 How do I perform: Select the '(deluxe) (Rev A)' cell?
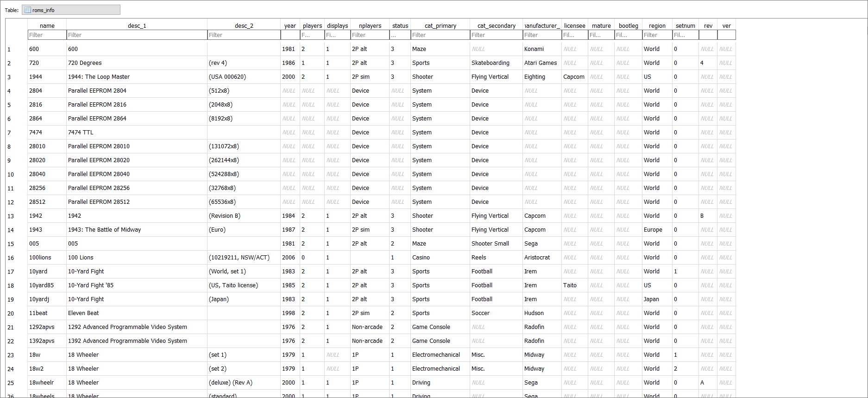[x=244, y=383]
